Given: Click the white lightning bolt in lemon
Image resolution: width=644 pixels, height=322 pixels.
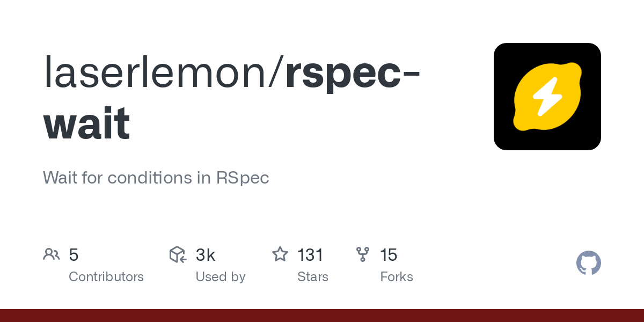Looking at the screenshot, I should (x=547, y=97).
